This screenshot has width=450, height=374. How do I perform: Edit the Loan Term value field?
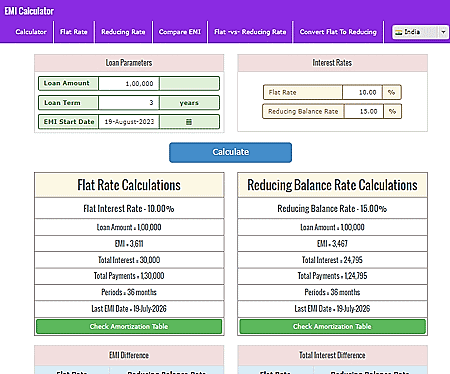pos(129,103)
